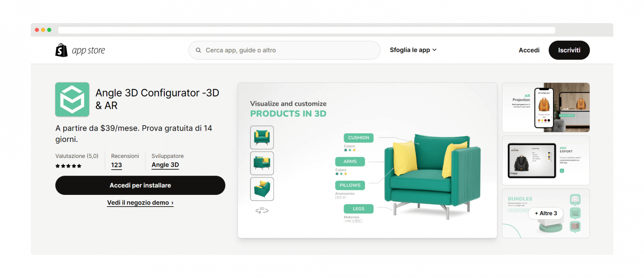The height and width of the screenshot is (278, 644).
Task: Enable pillows with the ON toggle
Action: (338, 197)
